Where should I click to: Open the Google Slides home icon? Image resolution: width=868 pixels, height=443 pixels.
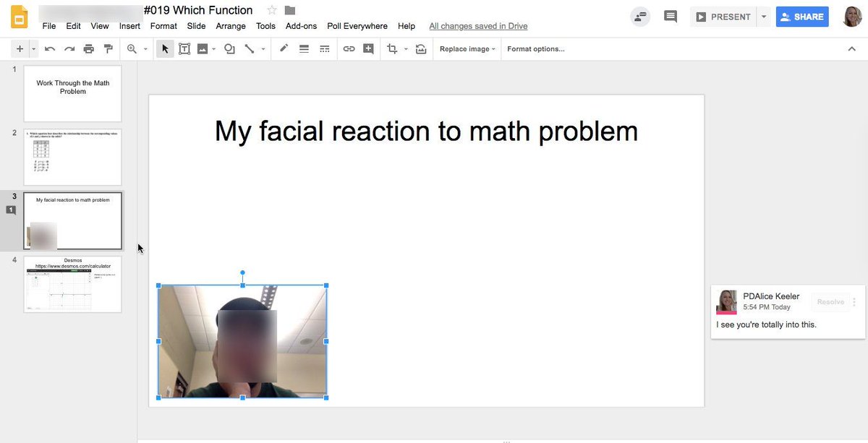click(19, 17)
